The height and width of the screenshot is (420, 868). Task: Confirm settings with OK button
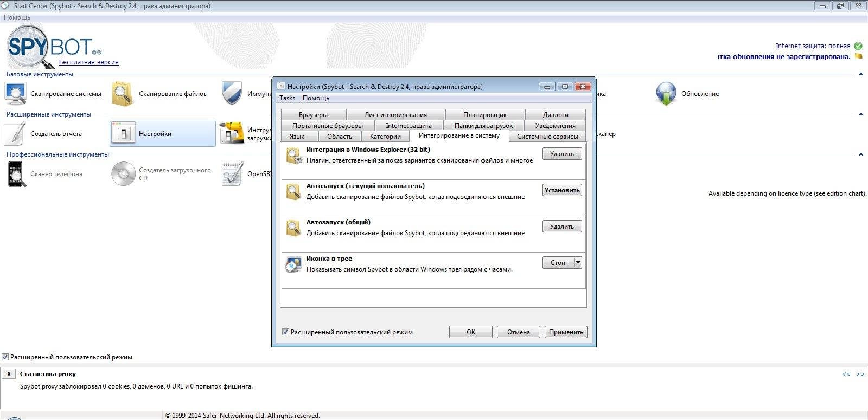point(471,332)
